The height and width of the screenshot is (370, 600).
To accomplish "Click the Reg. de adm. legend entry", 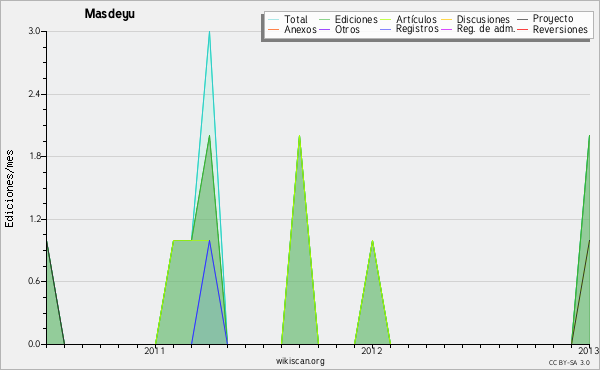I will point(478,29).
